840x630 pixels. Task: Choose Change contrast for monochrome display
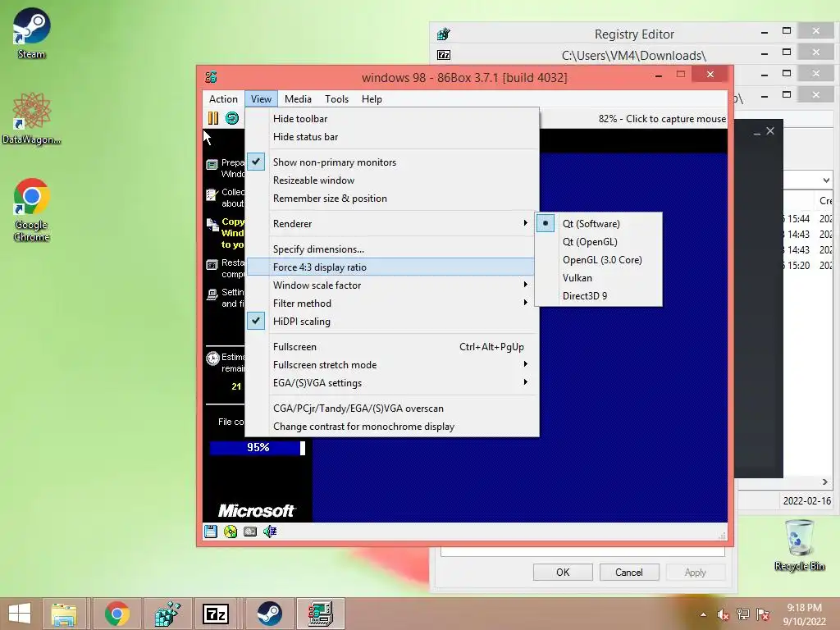click(392, 427)
